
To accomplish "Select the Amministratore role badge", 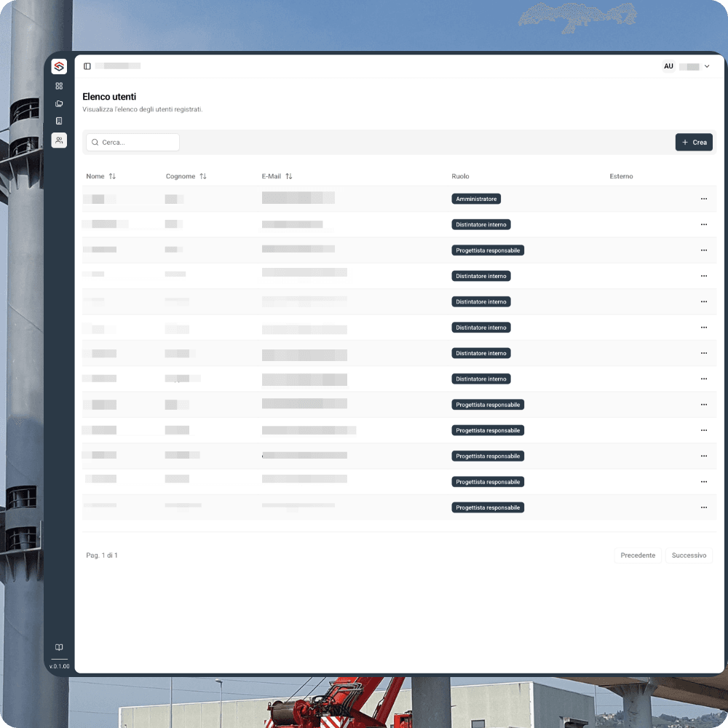I will [476, 198].
